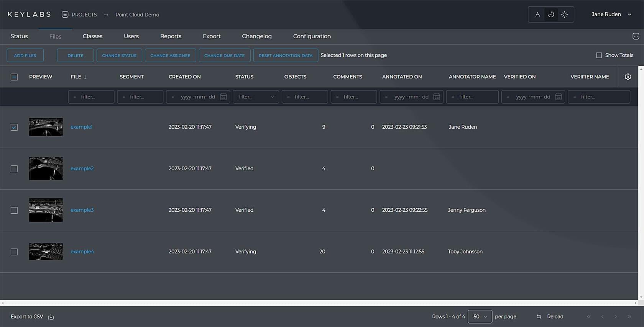Check the example4 row checkbox
This screenshot has height=327, width=644.
(x=14, y=252)
